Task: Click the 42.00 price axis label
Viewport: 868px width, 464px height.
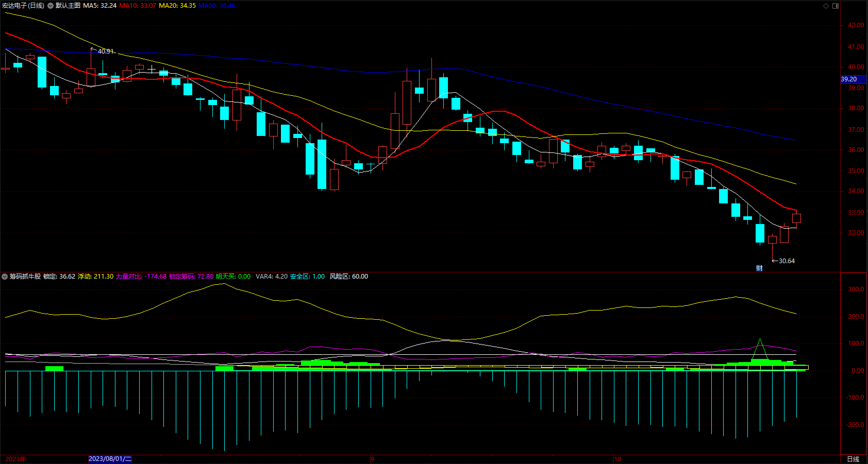Action: pos(856,25)
